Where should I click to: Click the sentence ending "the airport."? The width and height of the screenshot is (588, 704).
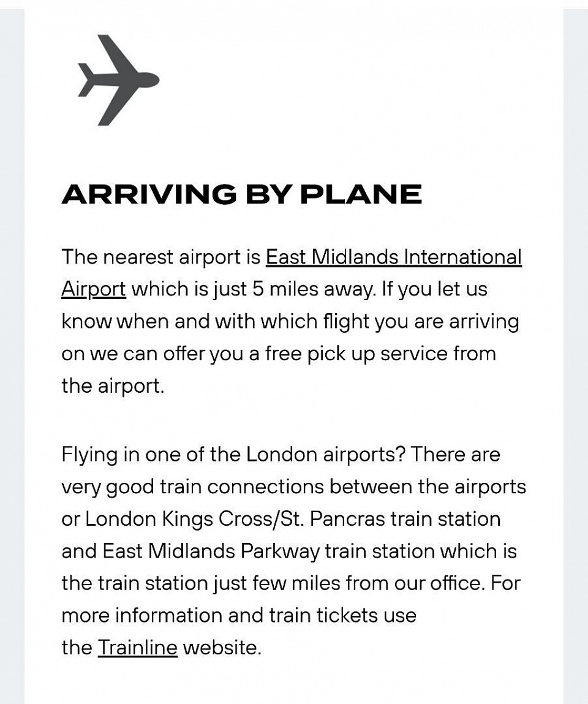113,385
